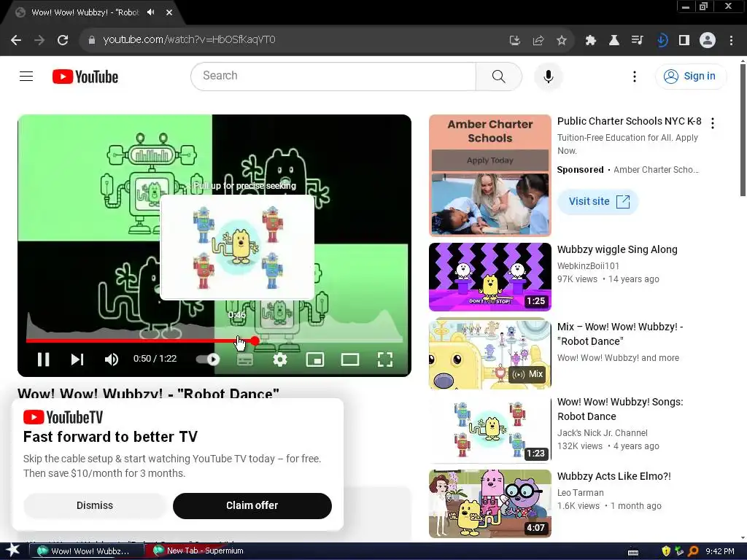Image resolution: width=747 pixels, height=560 pixels.
Task: Click the URL address bar
Action: point(295,39)
